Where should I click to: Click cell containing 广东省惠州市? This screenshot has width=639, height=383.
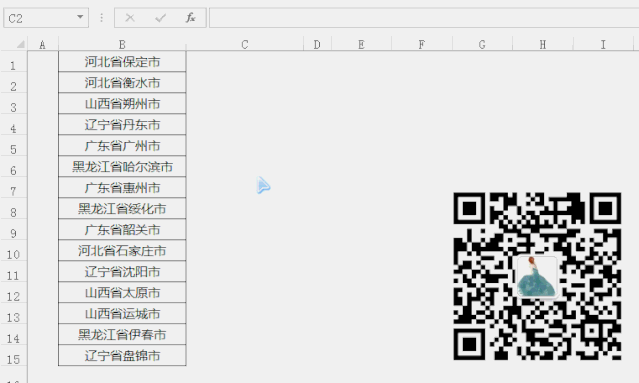pos(122,188)
